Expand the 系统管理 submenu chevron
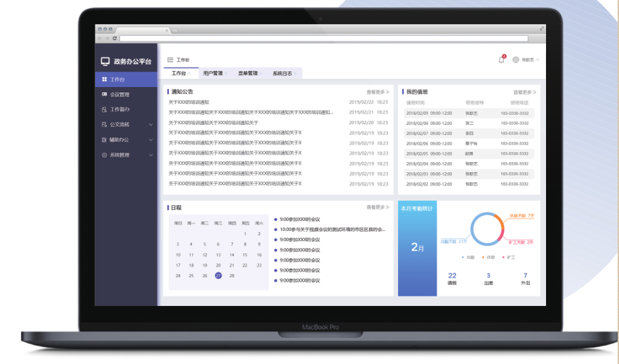619x364 pixels. coord(151,155)
